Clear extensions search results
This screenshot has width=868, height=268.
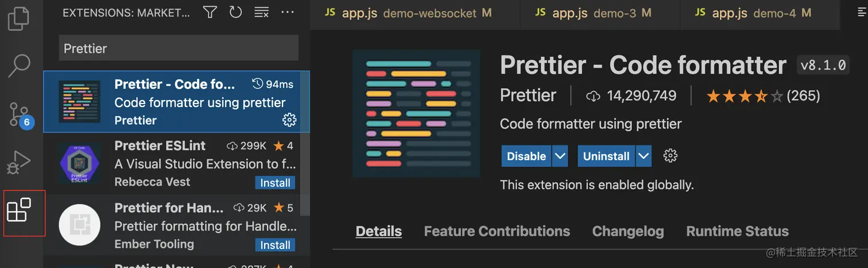click(261, 12)
